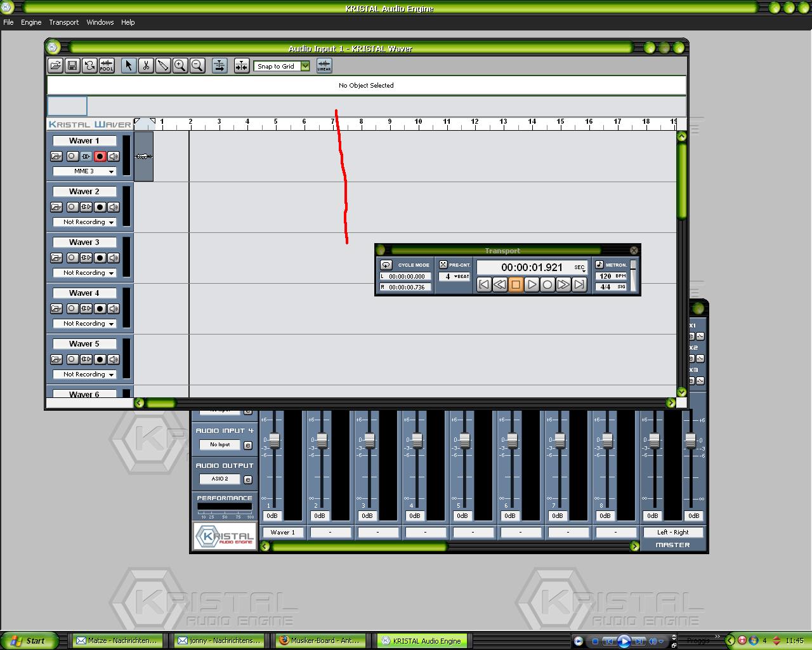Open Waver 2 Not Recording dropdown
Viewport: 812px width, 650px height.
click(x=84, y=222)
